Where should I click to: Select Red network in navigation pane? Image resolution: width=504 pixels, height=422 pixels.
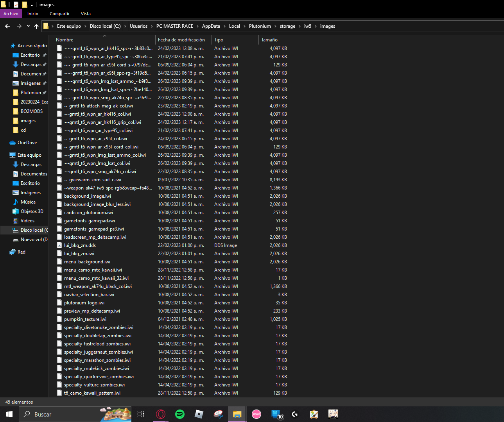point(18,252)
